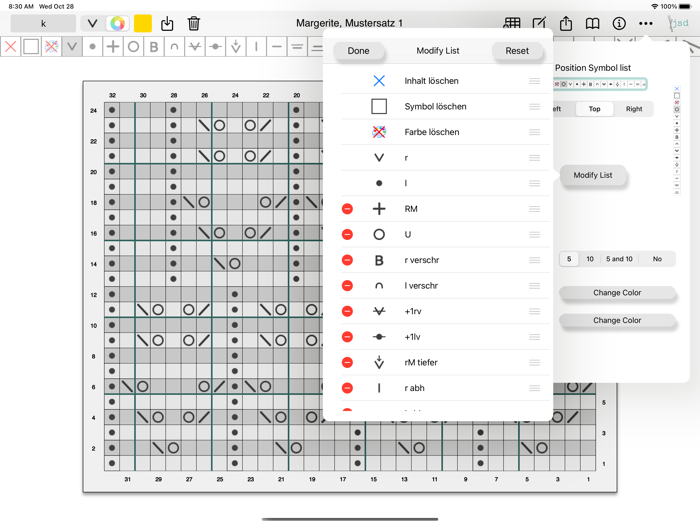Image resolution: width=700 pixels, height=525 pixels.
Task: Delete the U list entry
Action: click(347, 234)
